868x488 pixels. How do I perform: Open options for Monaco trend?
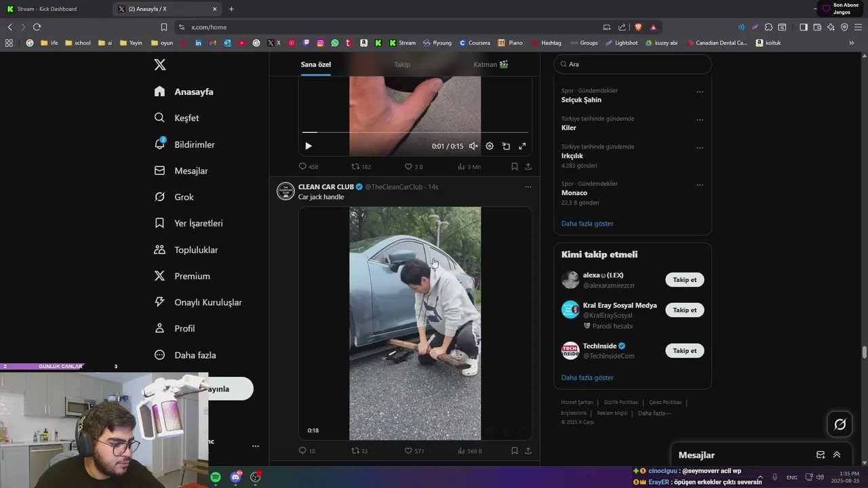(700, 184)
